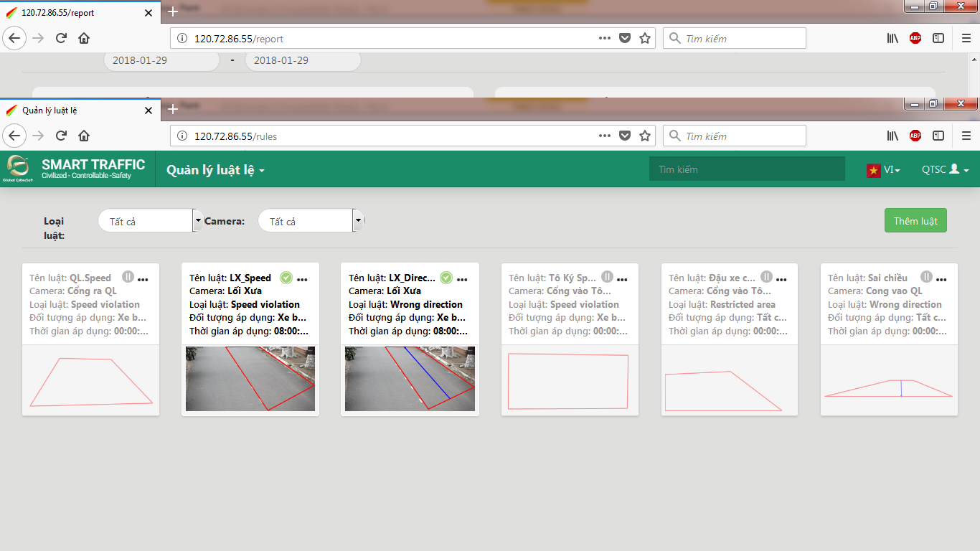Open more options on Sai chiều card

pyautogui.click(x=942, y=279)
